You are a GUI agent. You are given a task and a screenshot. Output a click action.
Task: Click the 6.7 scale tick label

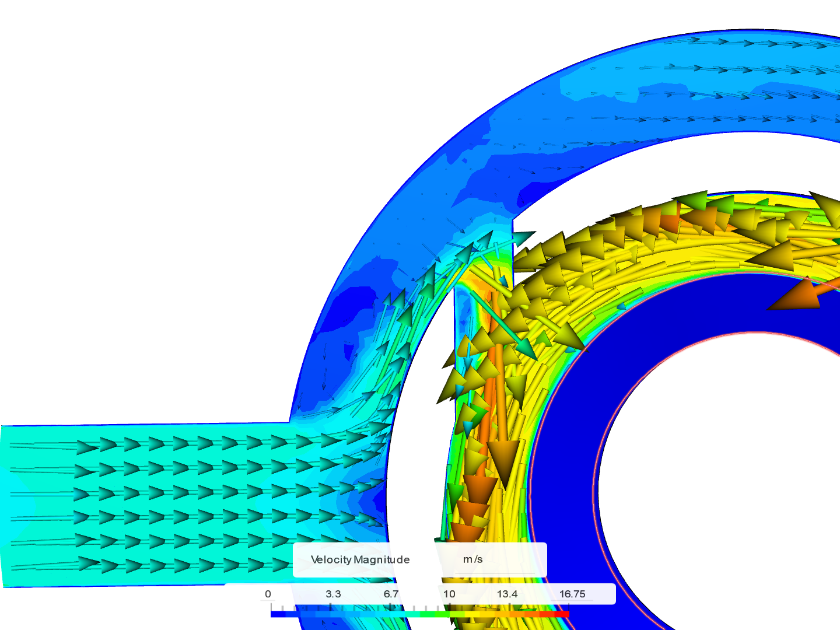click(x=391, y=594)
